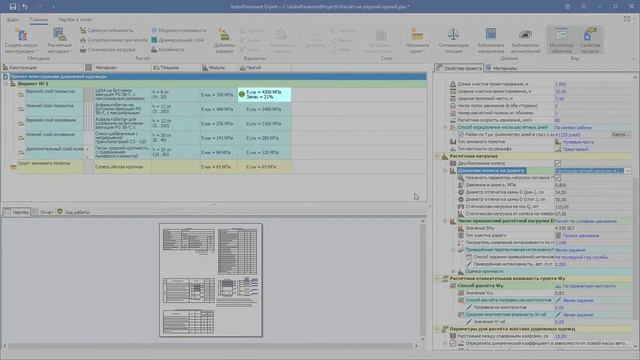Click the drawing sheet preview thumbnail
Image resolution: width=640 pixels, height=360 pixels.
pyautogui.click(x=211, y=280)
